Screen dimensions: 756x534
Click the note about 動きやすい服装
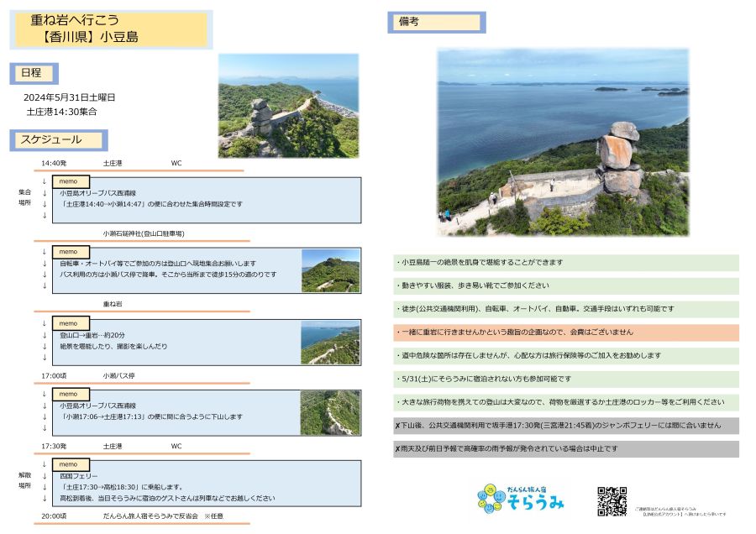tap(565, 285)
